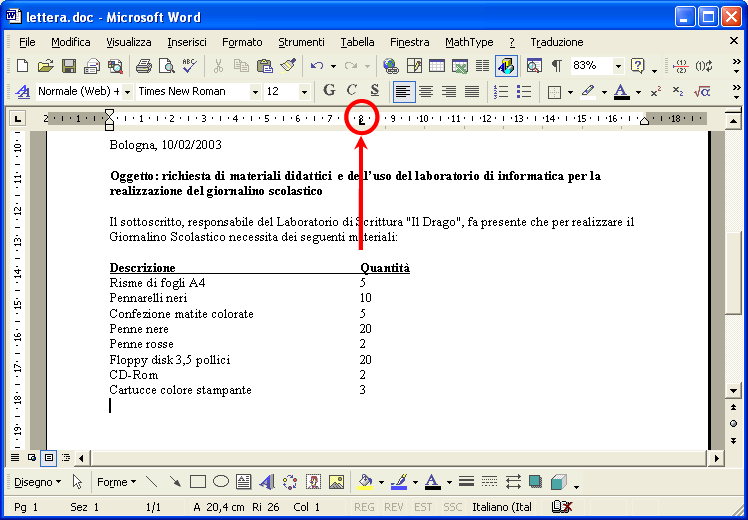Click the Format Painter brush icon

[288, 66]
